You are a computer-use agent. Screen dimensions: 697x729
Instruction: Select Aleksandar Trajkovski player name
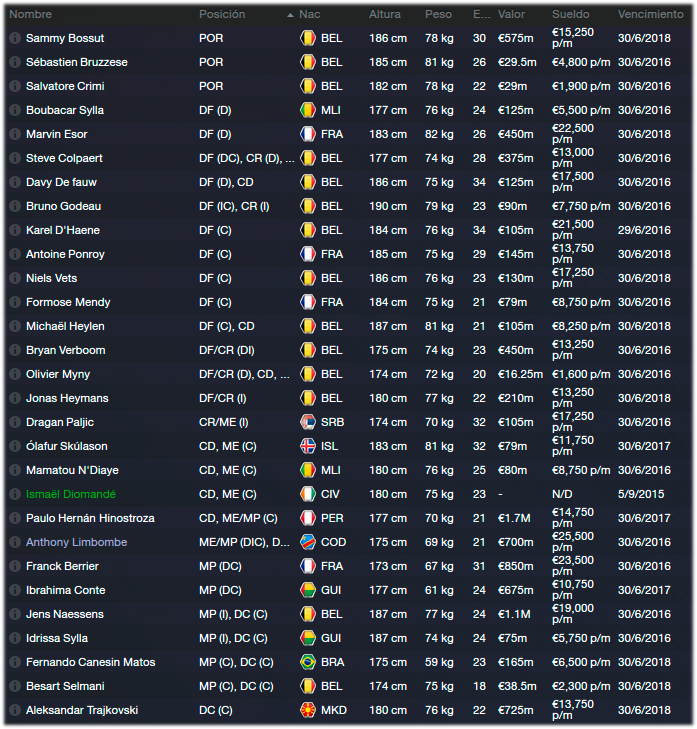point(82,710)
